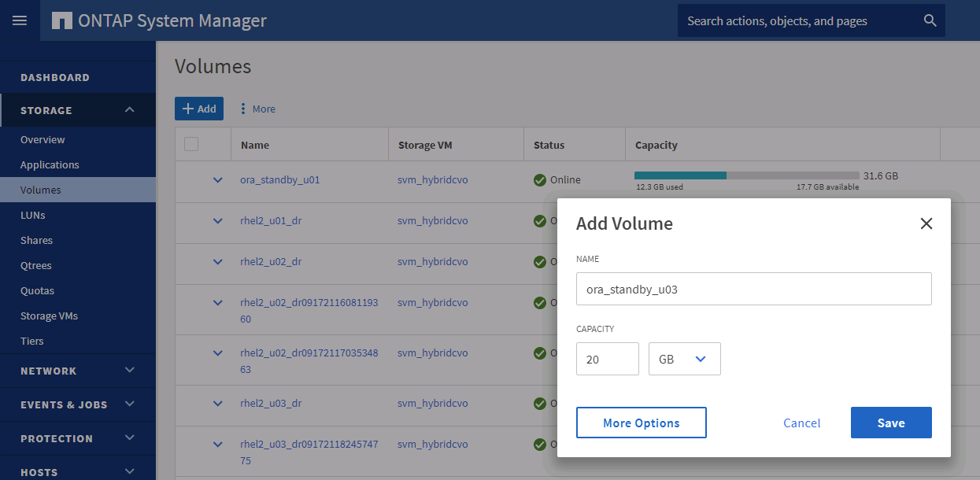980x480 pixels.
Task: Click the Save button
Action: coord(890,423)
